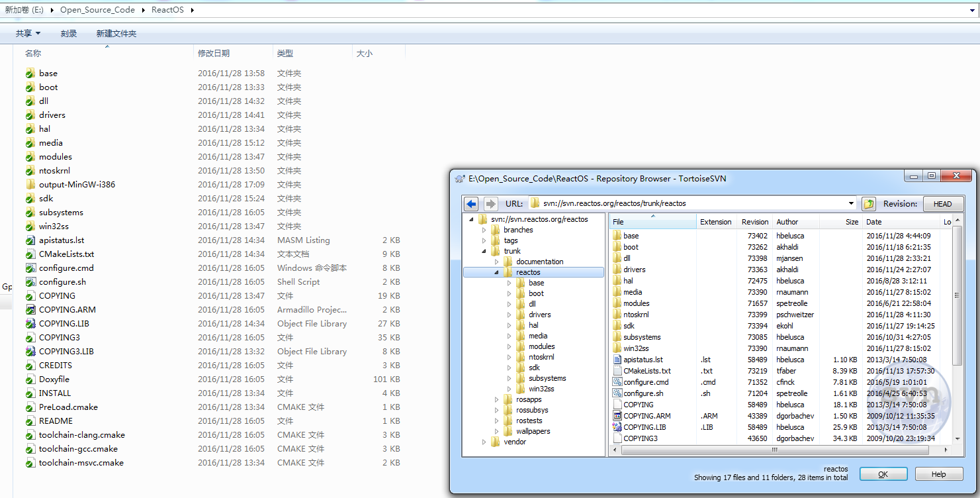Collapse the trunk node in repository tree
Screen dimensions: 980x498
[484, 251]
